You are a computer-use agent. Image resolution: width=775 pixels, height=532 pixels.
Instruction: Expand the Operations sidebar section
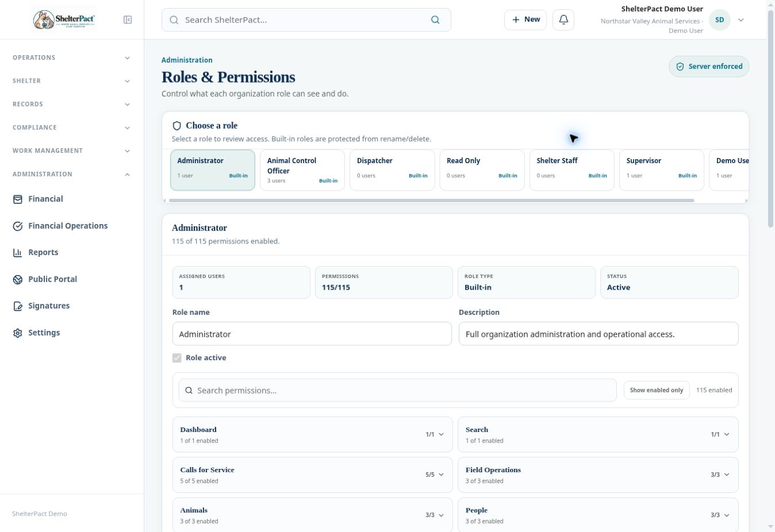pyautogui.click(x=72, y=57)
